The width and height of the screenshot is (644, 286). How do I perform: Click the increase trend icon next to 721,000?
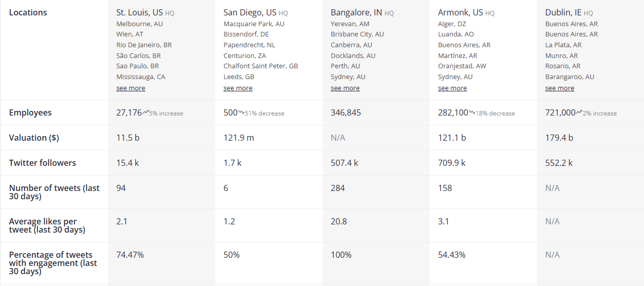click(x=579, y=112)
